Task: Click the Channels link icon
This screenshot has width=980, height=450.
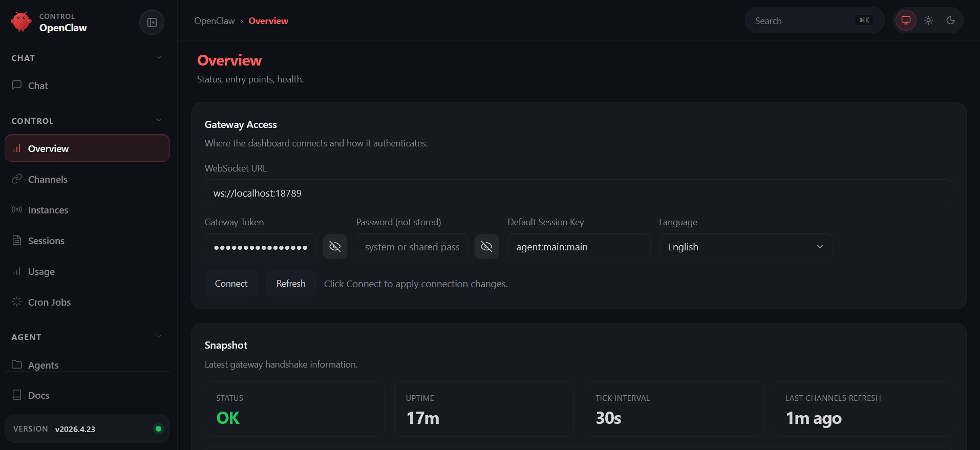Action: (17, 179)
